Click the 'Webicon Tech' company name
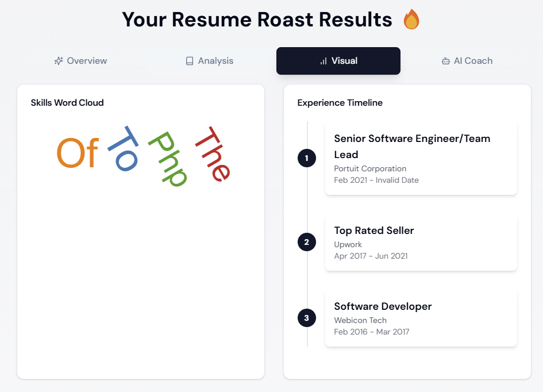This screenshot has width=543, height=392. click(360, 320)
